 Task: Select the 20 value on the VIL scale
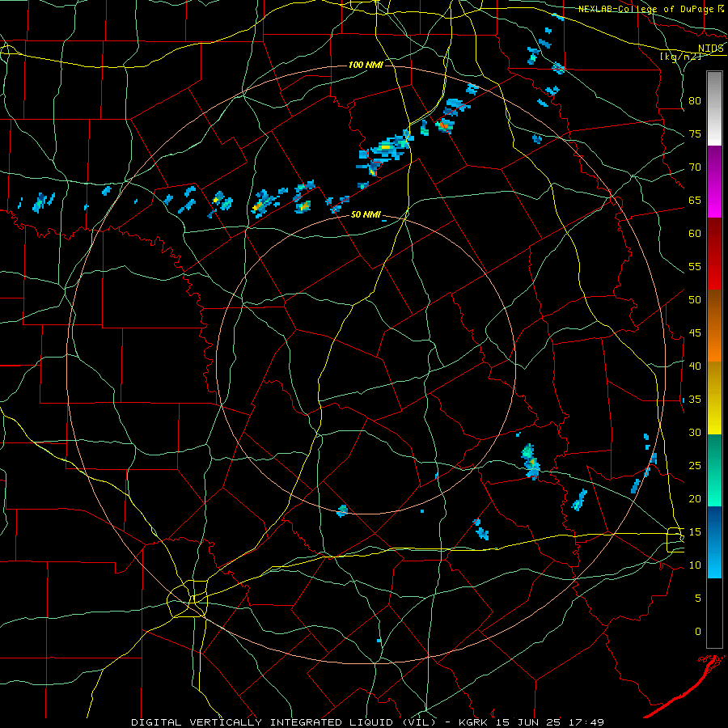pyautogui.click(x=695, y=498)
